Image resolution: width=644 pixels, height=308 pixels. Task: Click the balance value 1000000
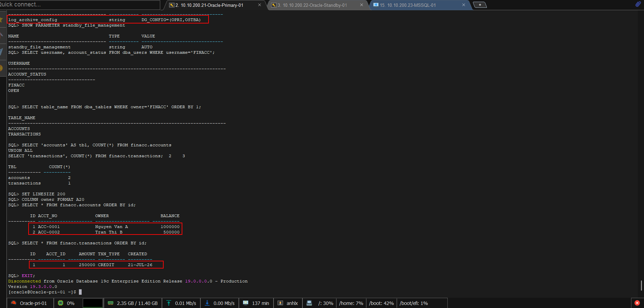(170, 227)
